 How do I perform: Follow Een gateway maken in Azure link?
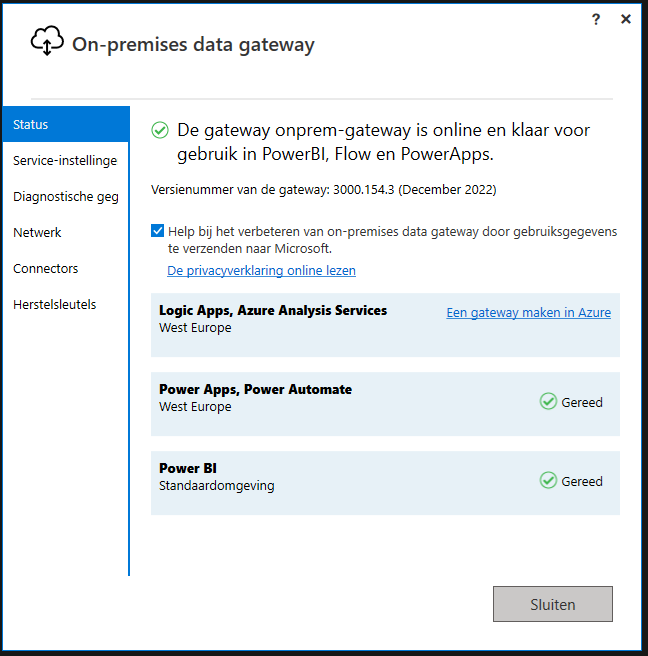click(x=528, y=313)
